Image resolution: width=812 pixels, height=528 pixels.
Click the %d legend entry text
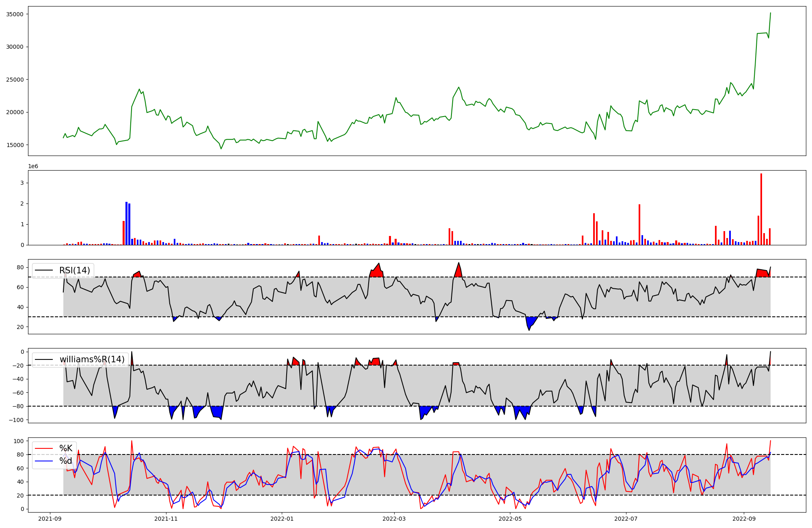point(66,461)
